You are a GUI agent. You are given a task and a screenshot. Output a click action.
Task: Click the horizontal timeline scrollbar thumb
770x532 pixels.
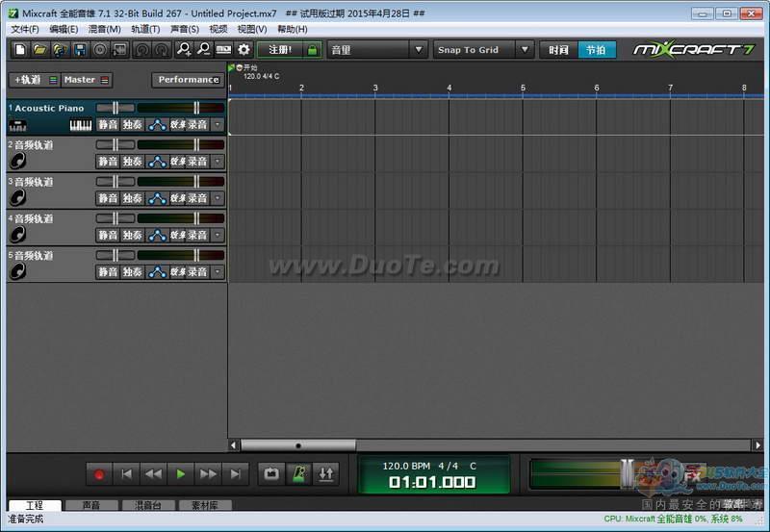click(298, 445)
